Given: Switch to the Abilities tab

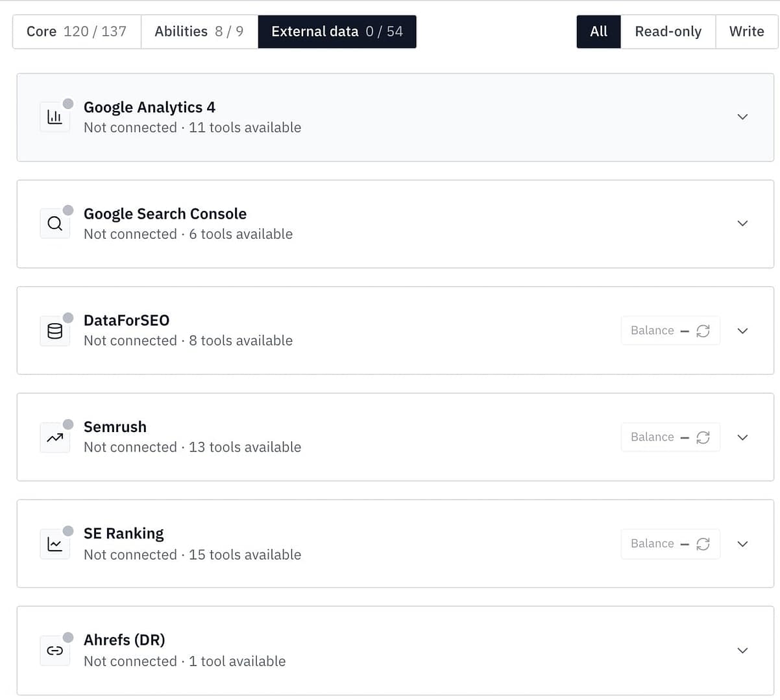Looking at the screenshot, I should tap(199, 32).
